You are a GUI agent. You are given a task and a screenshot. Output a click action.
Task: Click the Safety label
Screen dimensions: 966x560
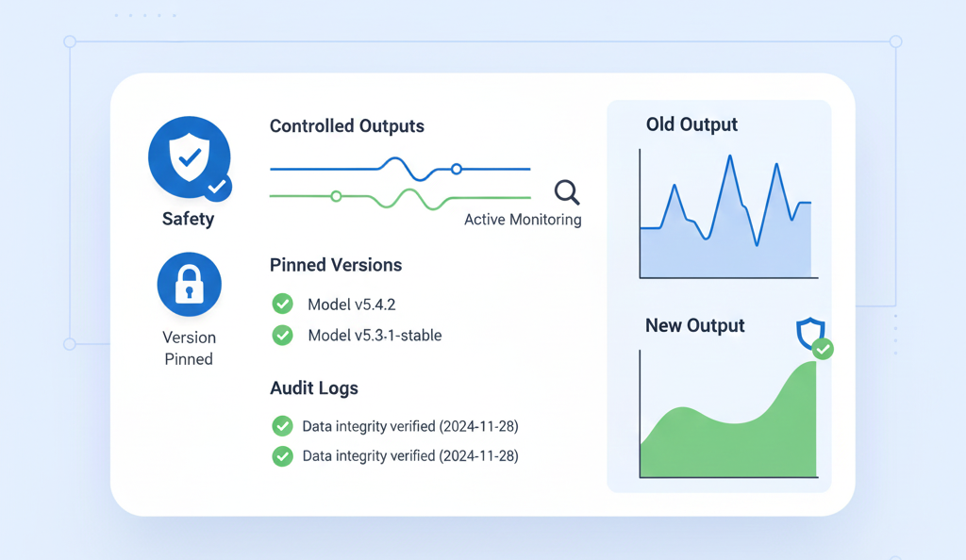point(189,219)
